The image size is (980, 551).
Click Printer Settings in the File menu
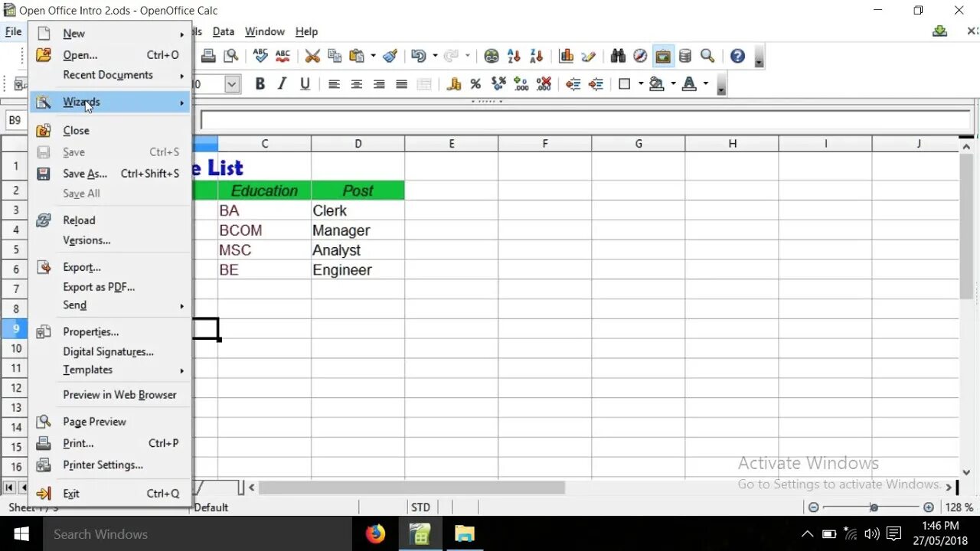(110, 465)
